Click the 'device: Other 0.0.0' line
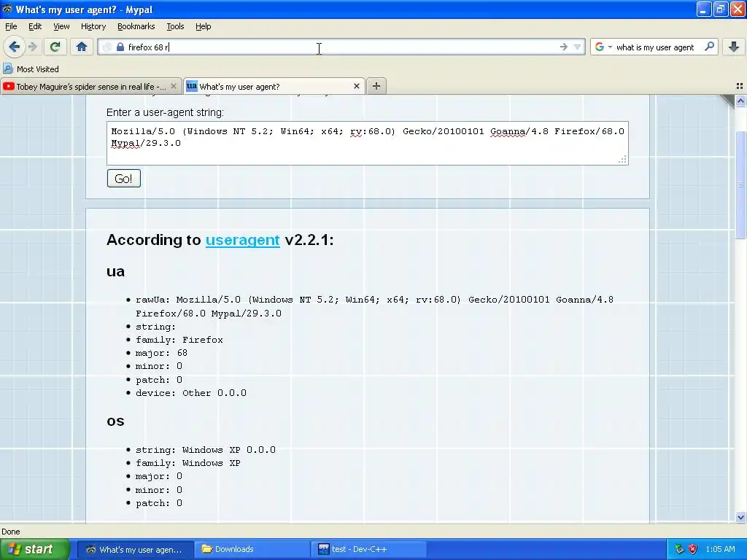This screenshot has height=560, width=747. (191, 393)
